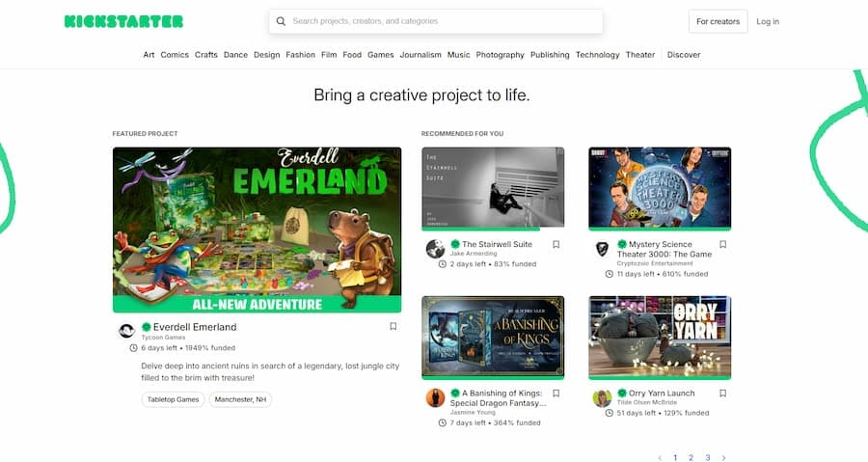The height and width of the screenshot is (462, 868).
Task: Go to previous recommendations page arrow
Action: (660, 458)
